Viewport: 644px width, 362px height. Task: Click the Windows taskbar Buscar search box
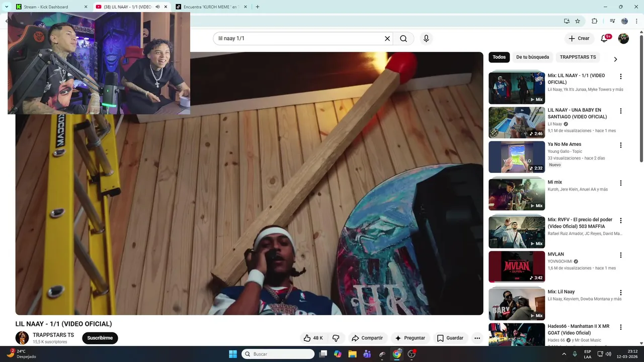pos(278,354)
